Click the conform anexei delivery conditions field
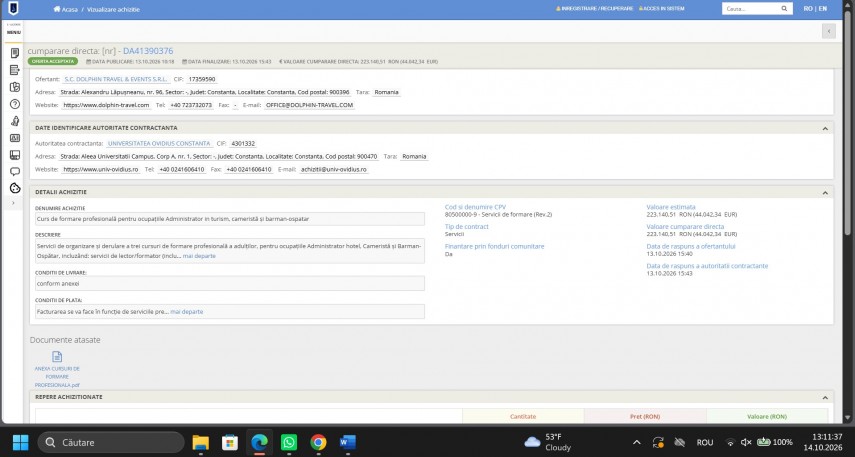 pyautogui.click(x=230, y=284)
